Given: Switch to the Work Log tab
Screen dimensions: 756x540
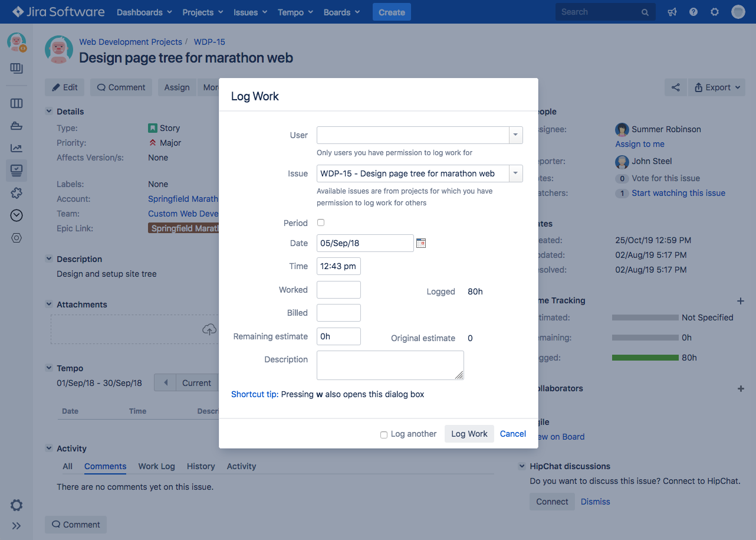Looking at the screenshot, I should pos(156,466).
